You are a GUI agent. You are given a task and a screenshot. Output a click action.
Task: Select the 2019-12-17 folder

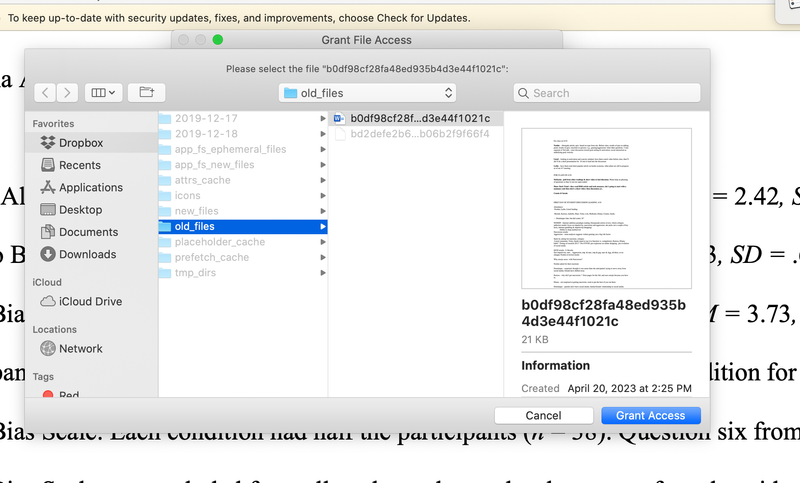[243, 118]
